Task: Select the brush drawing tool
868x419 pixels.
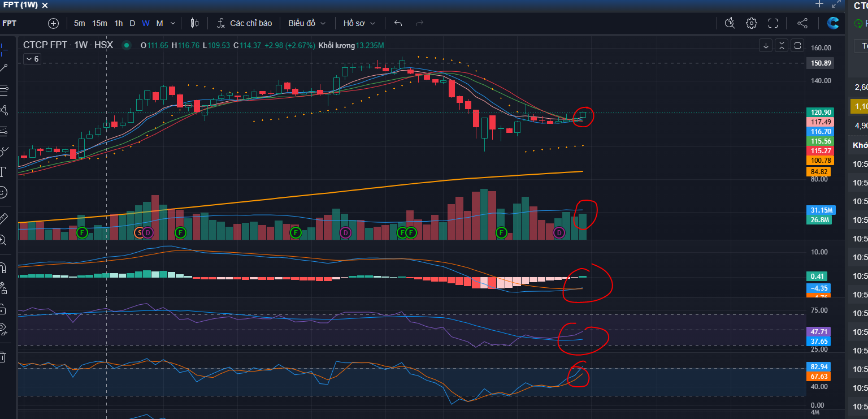Action: tap(3, 151)
